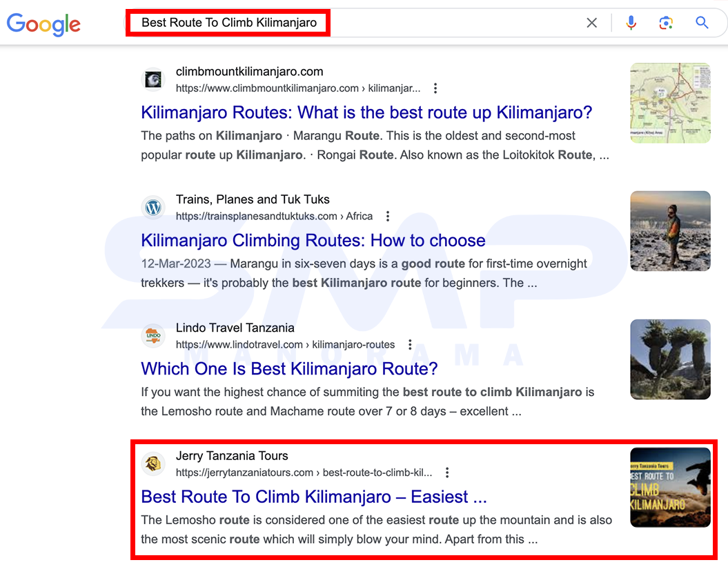Click the Google logo
The image size is (728, 578).
click(x=43, y=24)
